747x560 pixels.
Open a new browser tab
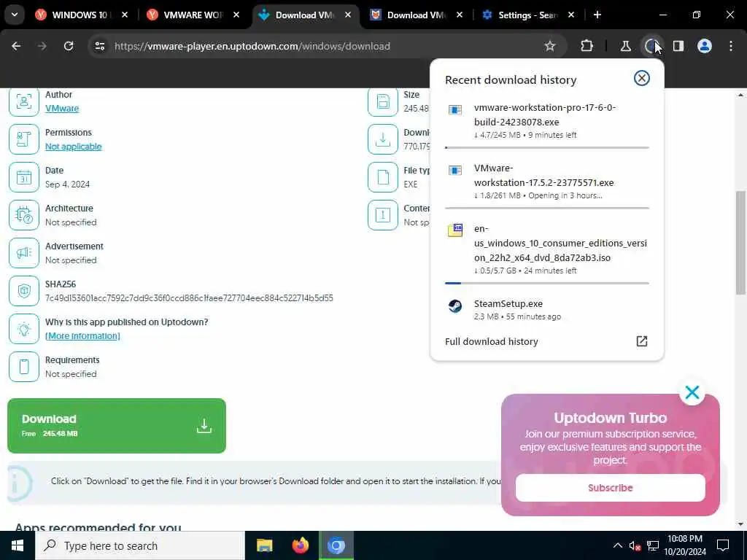(x=597, y=15)
